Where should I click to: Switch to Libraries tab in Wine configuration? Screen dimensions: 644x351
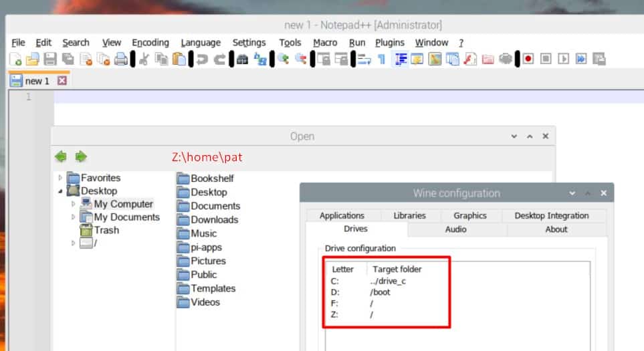point(409,215)
